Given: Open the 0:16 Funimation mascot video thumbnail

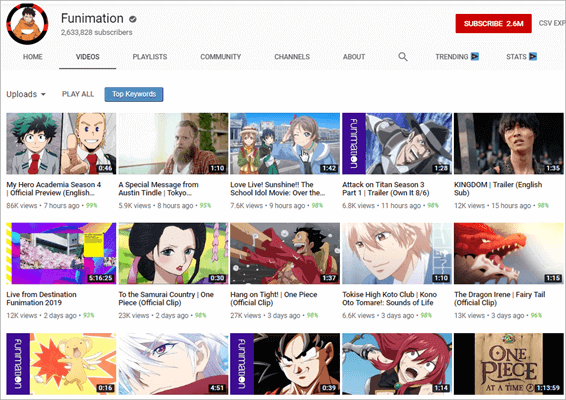Looking at the screenshot, I should point(61,364).
